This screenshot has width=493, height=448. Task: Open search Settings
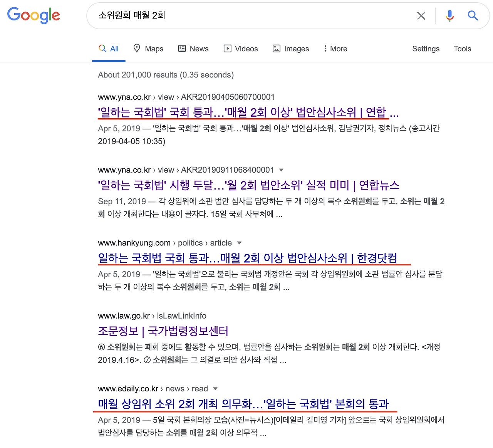426,49
